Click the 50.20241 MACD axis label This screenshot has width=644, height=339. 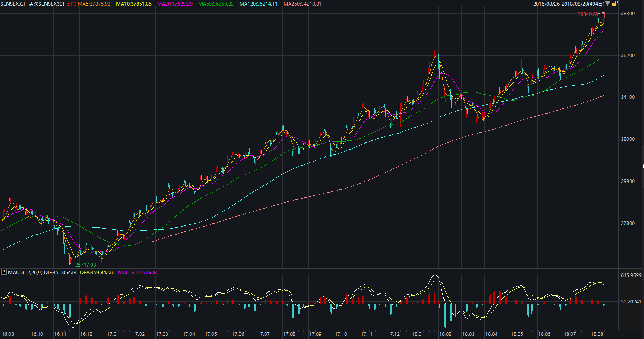point(631,302)
